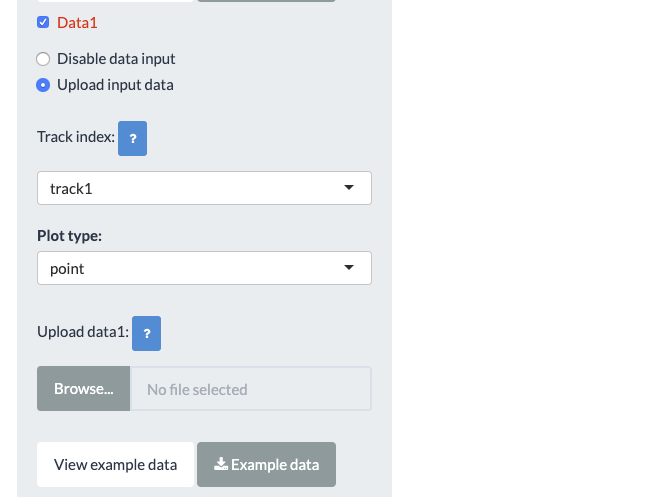Click the Upload data1 label text
The height and width of the screenshot is (497, 653).
[x=83, y=332]
